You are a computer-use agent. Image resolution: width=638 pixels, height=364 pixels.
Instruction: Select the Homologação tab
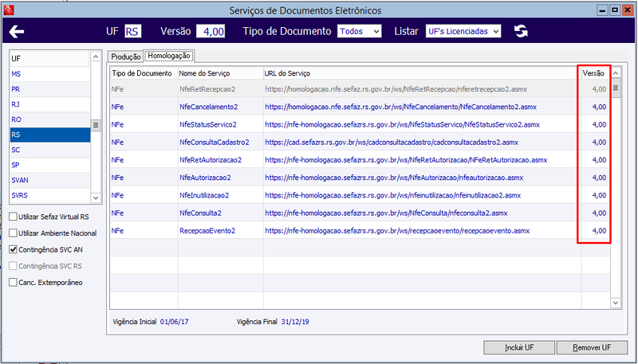click(x=169, y=56)
